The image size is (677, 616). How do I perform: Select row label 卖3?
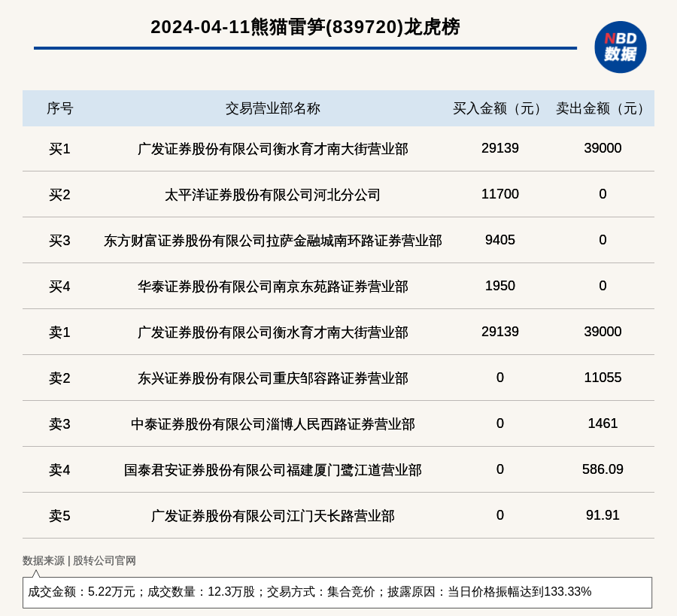(x=59, y=424)
